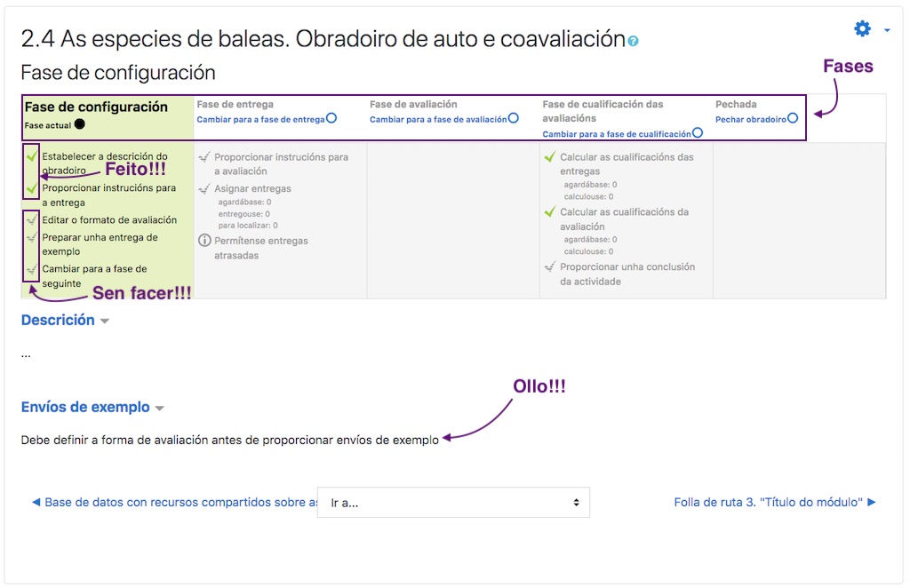Screen dimensions: 910x588
Task: Click circle icon next to 'Cambiar para a fase de entrega'
Action: [x=331, y=118]
